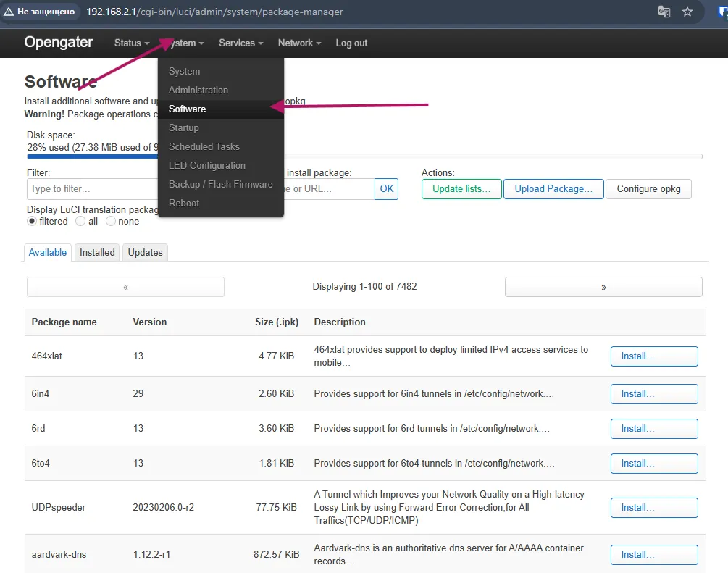
Task: Go to Scheduled Tasks menu entry
Action: pos(204,146)
